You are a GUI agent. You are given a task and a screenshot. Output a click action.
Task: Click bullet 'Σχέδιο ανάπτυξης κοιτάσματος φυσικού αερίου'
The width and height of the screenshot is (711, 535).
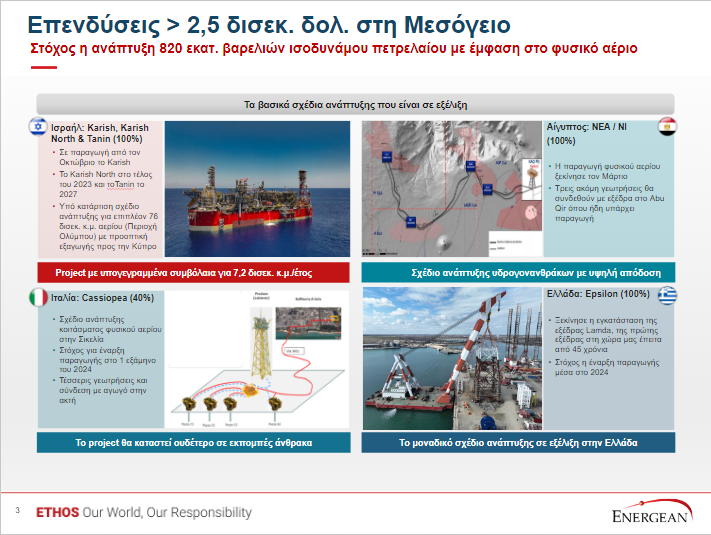(110, 329)
